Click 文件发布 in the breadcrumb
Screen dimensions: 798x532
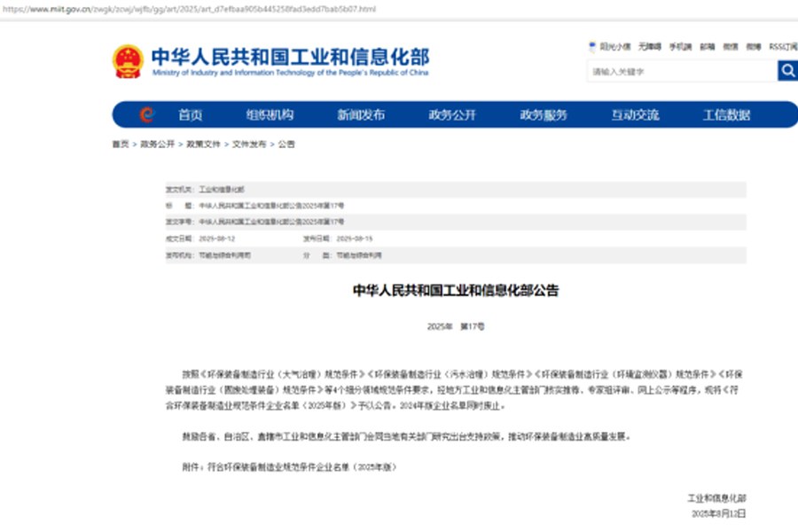pos(249,144)
